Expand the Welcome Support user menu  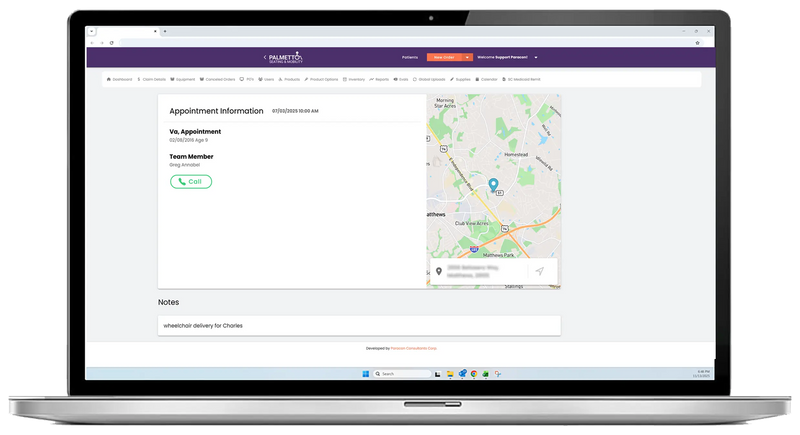click(536, 58)
